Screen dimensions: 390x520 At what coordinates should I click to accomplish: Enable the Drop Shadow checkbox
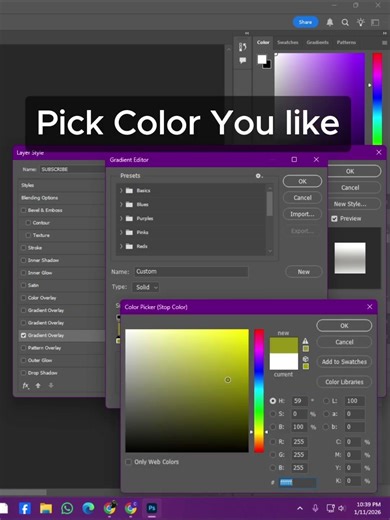point(23,373)
